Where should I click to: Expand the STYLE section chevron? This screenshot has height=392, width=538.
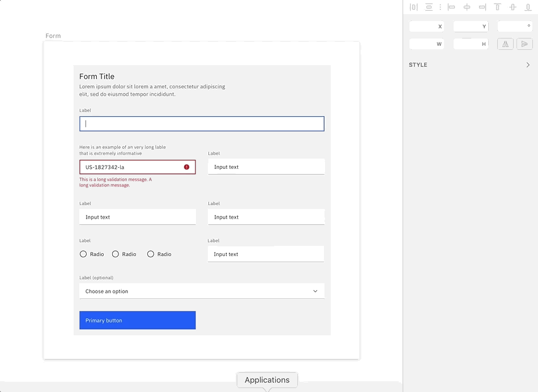tap(528, 65)
